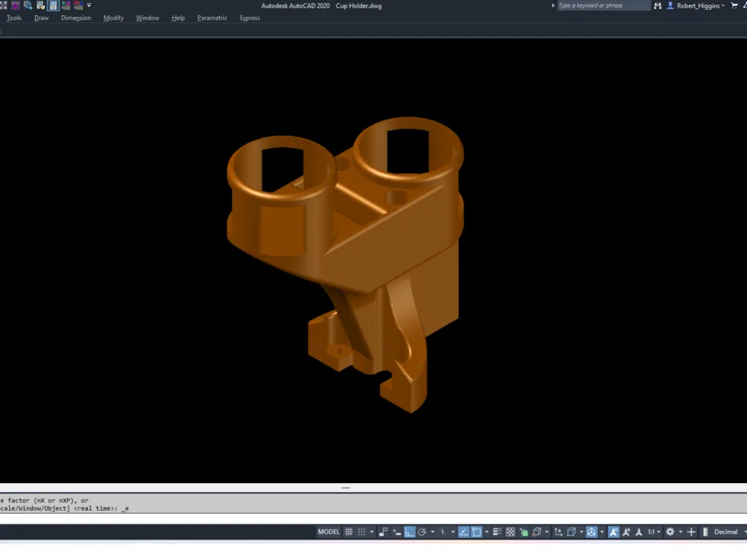Click the polar tracking icon
Image resolution: width=747 pixels, height=560 pixels.
[x=422, y=532]
